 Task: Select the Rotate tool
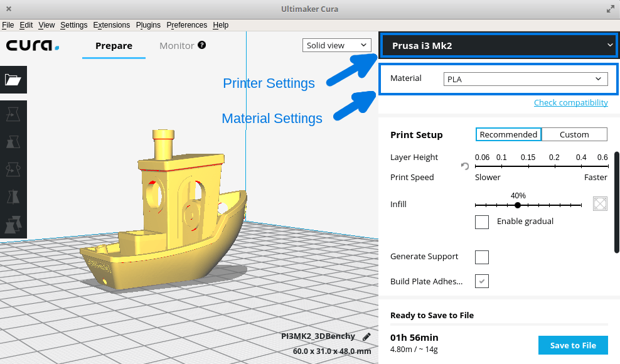click(x=13, y=169)
